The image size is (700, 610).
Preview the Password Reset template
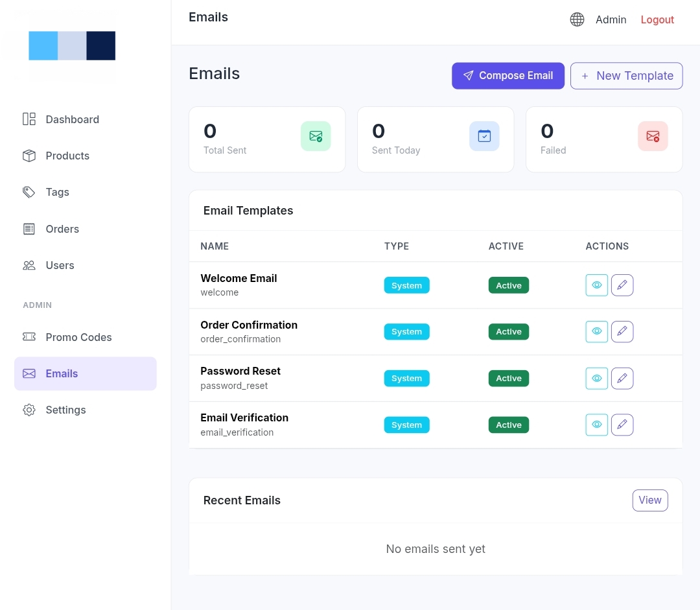point(597,378)
